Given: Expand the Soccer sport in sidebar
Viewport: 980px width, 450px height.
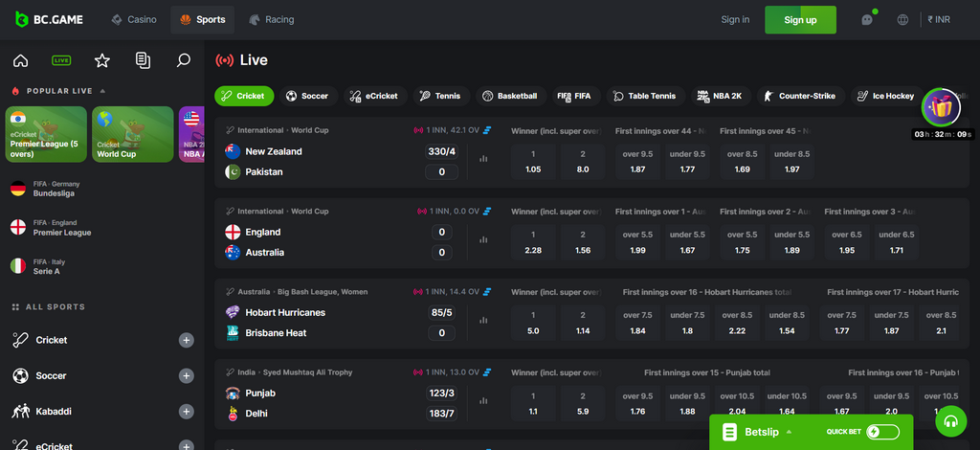Looking at the screenshot, I should tap(187, 375).
